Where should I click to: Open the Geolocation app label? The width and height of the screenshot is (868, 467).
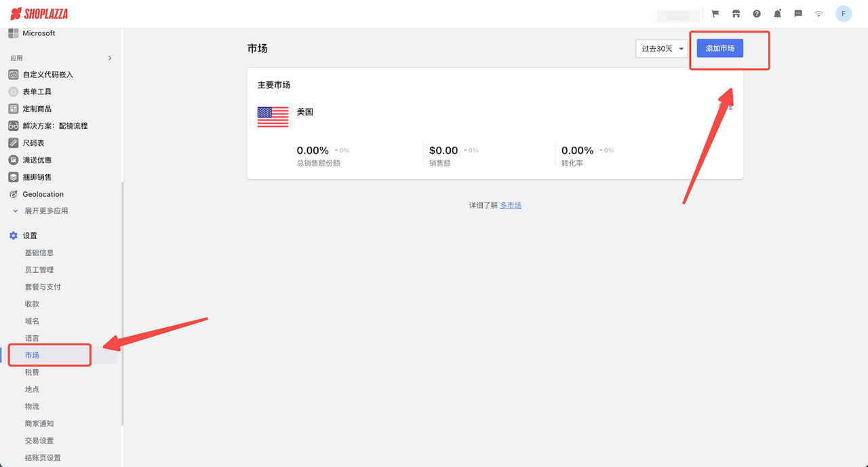tap(43, 194)
